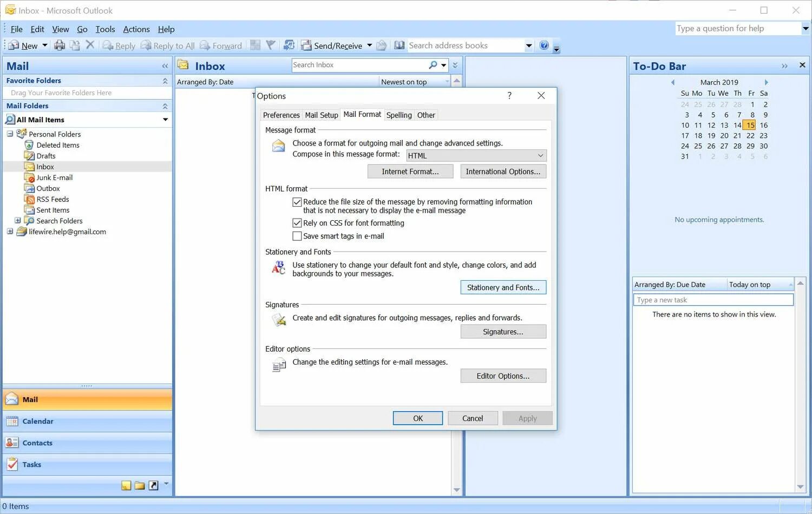Click the Search Inbox field
Viewport: 812px width, 514px height.
(x=359, y=65)
